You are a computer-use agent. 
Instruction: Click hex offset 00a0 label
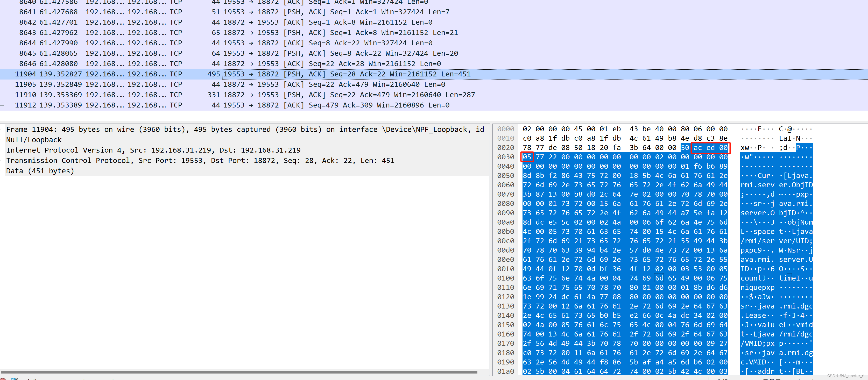pyautogui.click(x=505, y=222)
